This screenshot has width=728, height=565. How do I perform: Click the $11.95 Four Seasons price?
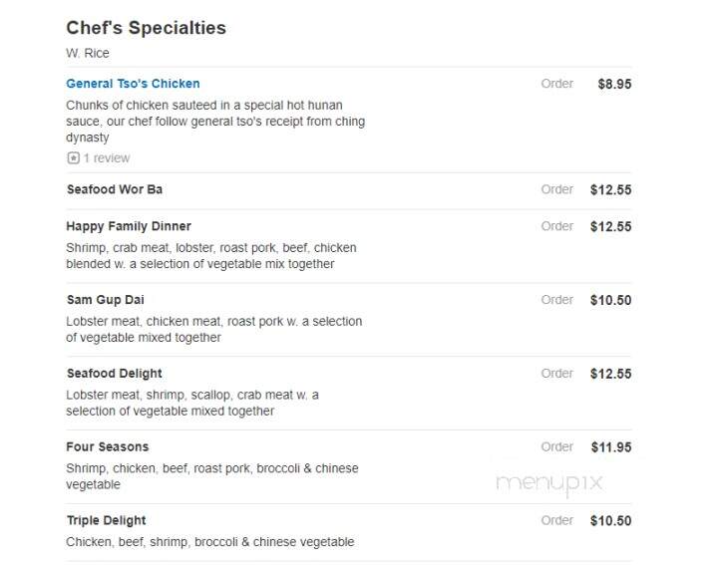[611, 447]
